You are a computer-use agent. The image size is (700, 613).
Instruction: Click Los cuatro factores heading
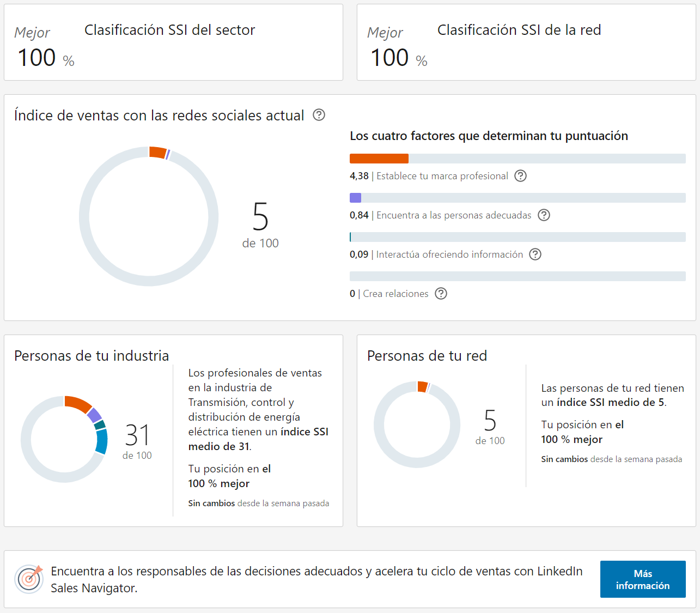489,136
